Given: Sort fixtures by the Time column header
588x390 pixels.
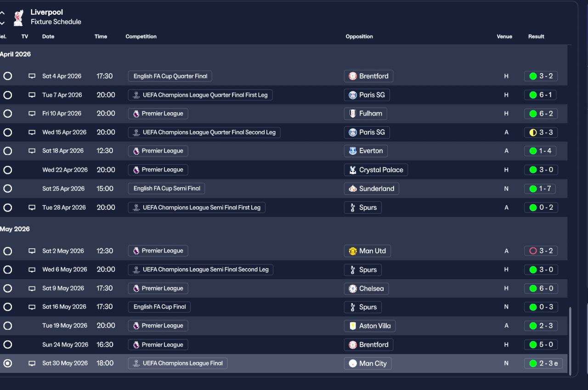Looking at the screenshot, I should tap(101, 37).
